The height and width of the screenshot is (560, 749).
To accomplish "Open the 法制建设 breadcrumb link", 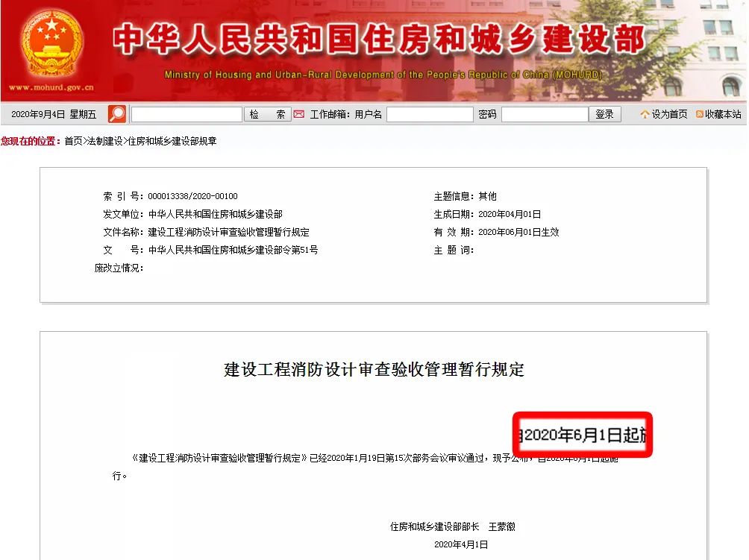I will (x=105, y=141).
